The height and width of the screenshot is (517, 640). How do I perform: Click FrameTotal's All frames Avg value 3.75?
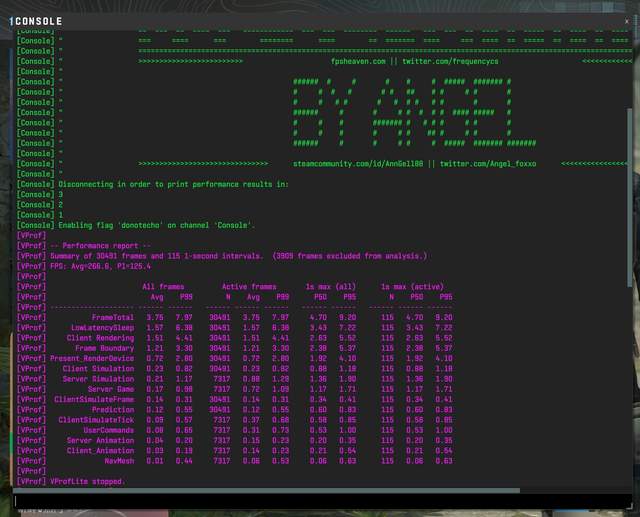pos(155,317)
